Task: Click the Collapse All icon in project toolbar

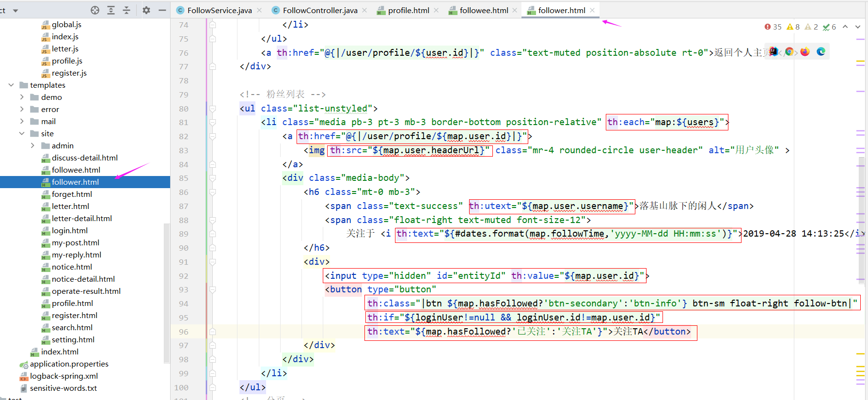Action: click(x=126, y=10)
